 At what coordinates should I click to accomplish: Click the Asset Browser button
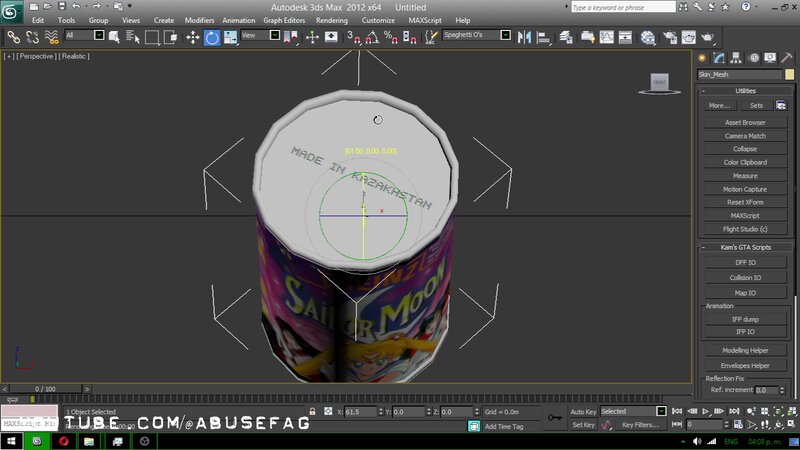click(745, 122)
